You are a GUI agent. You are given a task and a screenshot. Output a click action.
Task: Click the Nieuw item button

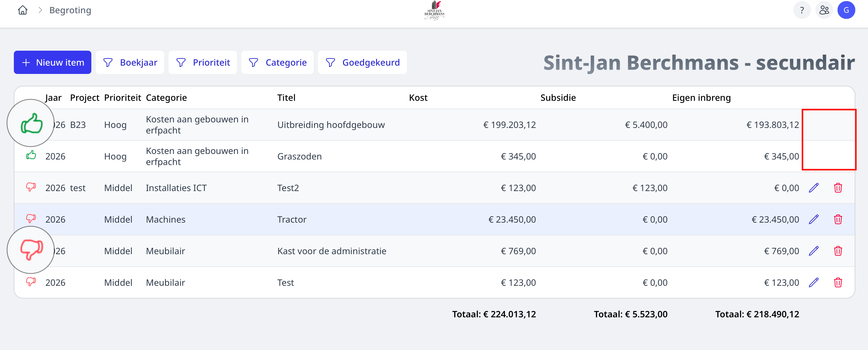tap(53, 62)
